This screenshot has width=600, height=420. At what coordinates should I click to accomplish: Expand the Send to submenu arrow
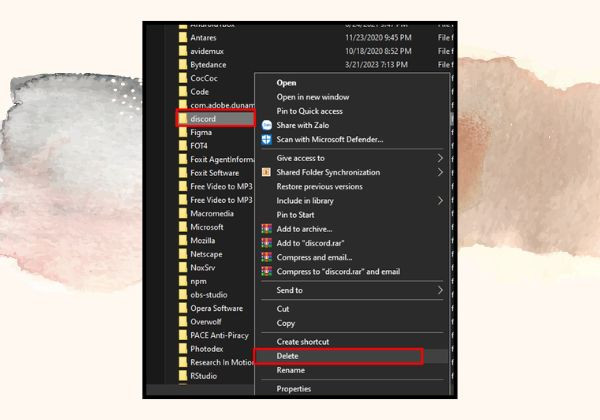pyautogui.click(x=440, y=290)
